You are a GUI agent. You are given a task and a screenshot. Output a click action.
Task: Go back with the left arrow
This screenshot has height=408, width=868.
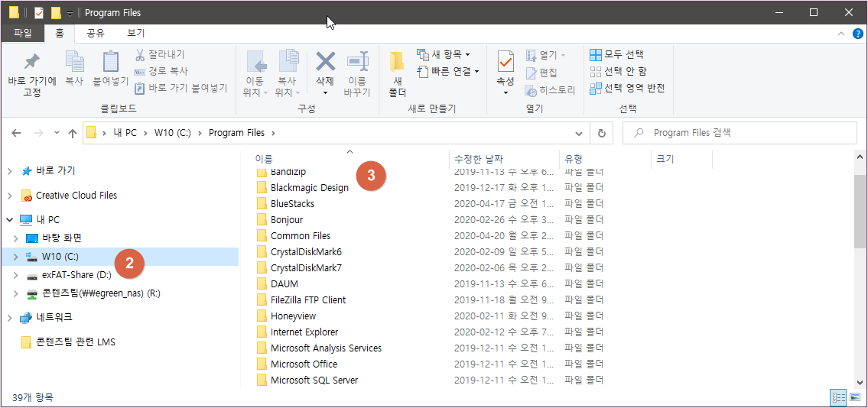(x=17, y=133)
